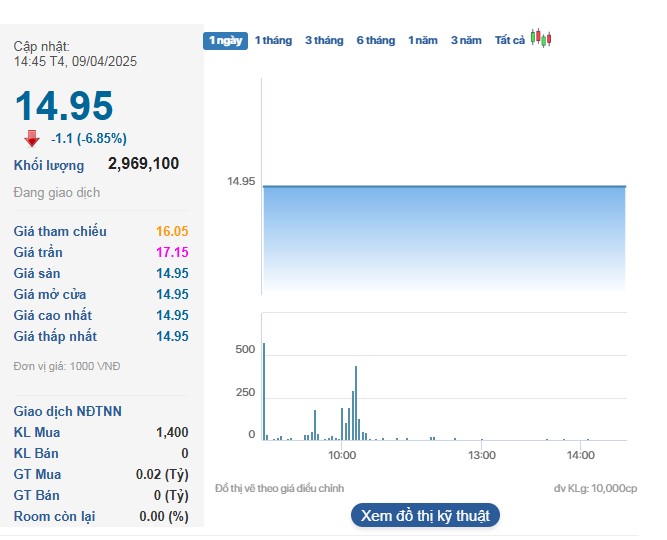
Task: Click the red down arrow price indicator
Action: pos(32,139)
